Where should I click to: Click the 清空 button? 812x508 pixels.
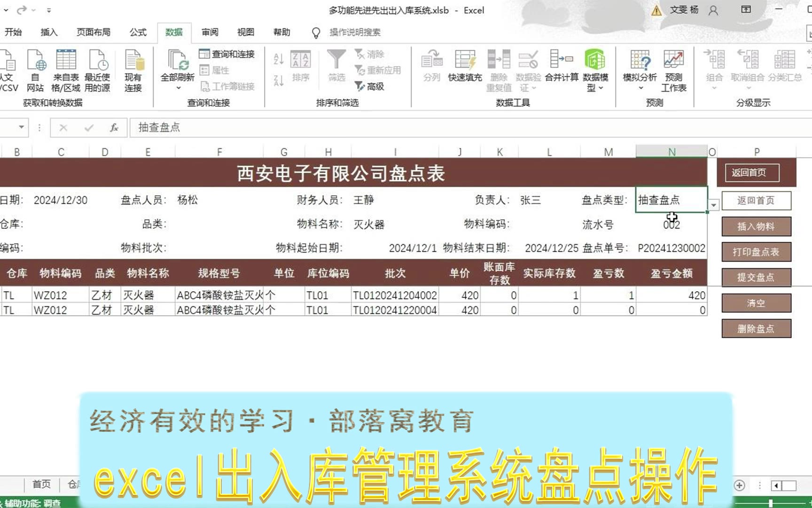756,303
